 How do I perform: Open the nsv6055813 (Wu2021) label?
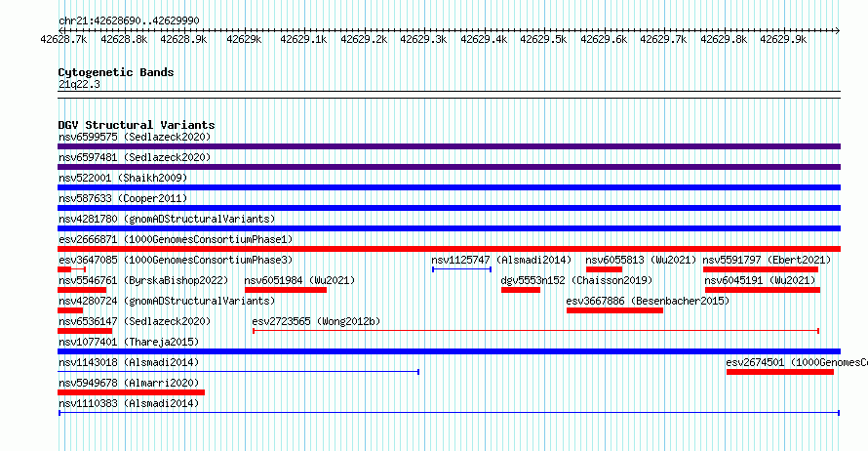(641, 260)
